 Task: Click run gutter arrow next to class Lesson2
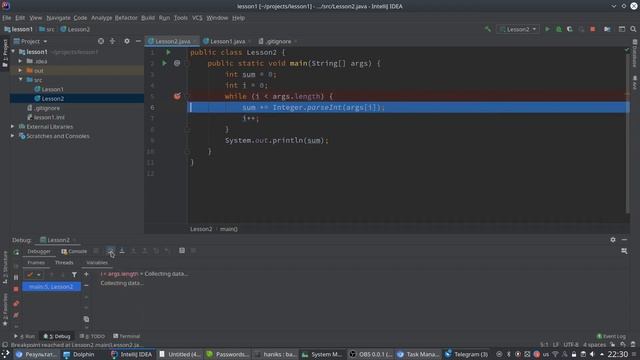tap(168, 52)
